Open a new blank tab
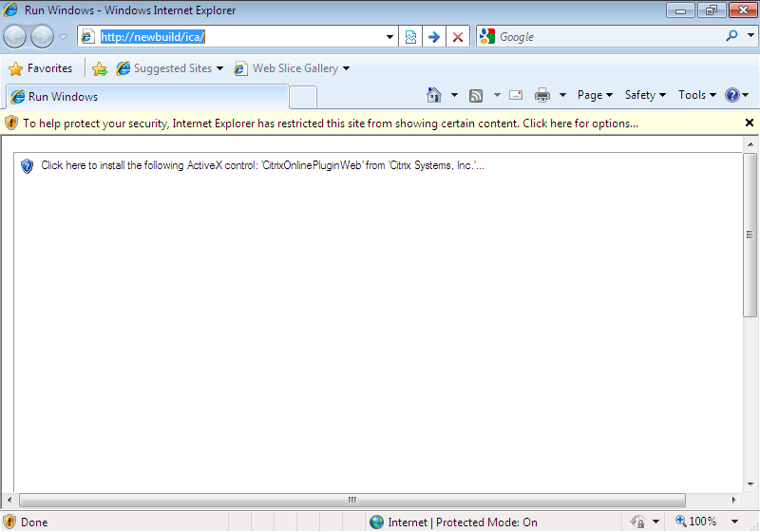760x532 pixels. [303, 97]
